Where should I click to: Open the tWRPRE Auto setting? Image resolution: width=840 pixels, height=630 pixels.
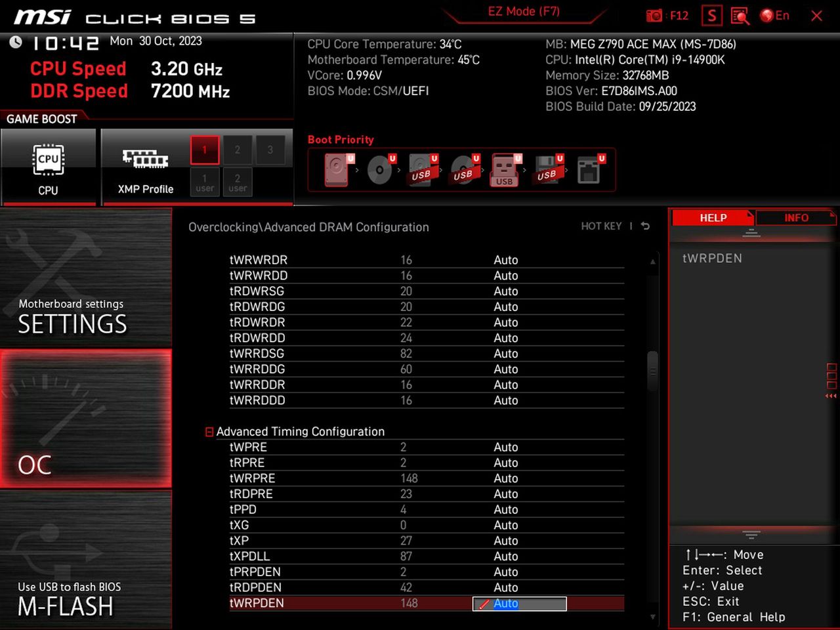tap(506, 478)
